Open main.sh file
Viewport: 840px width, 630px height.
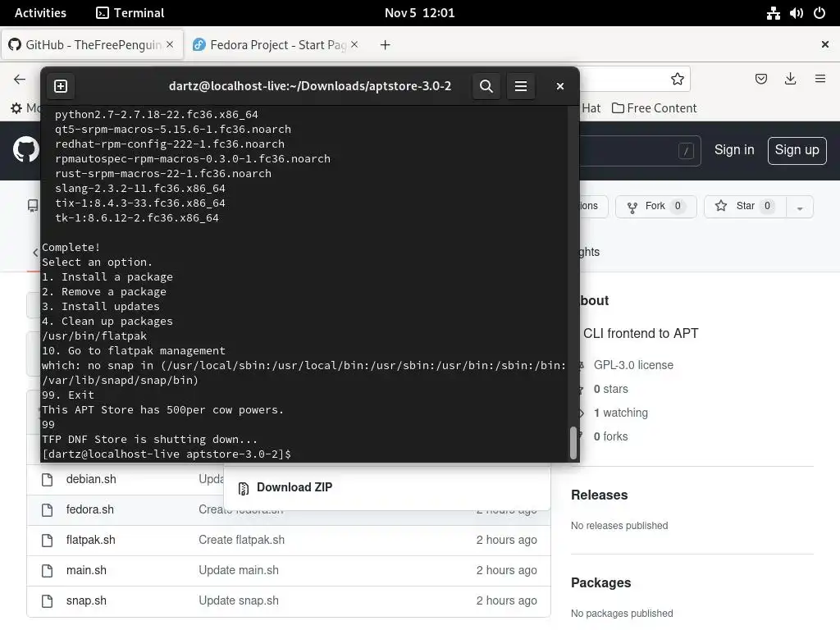pos(86,571)
